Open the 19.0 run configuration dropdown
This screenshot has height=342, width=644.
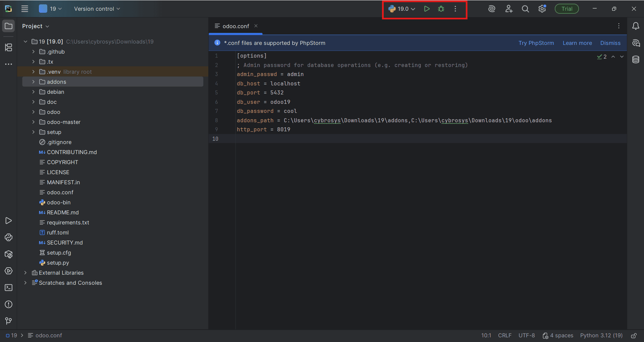tap(402, 9)
